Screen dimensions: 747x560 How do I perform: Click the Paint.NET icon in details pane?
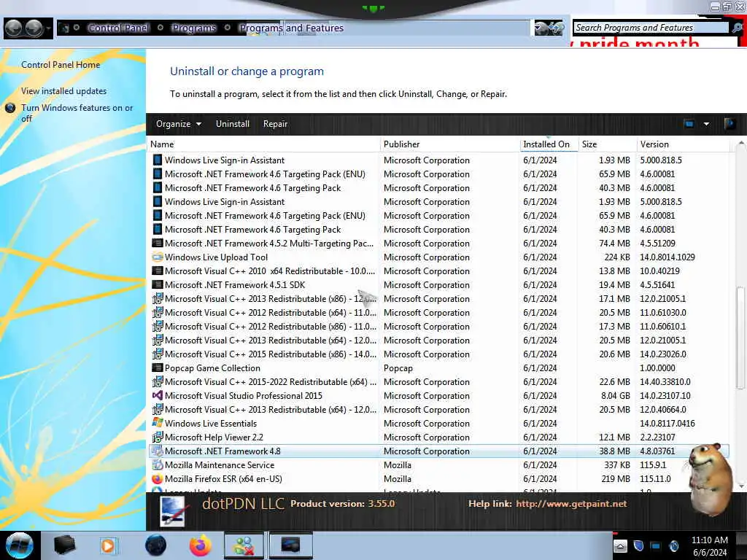pos(172,510)
